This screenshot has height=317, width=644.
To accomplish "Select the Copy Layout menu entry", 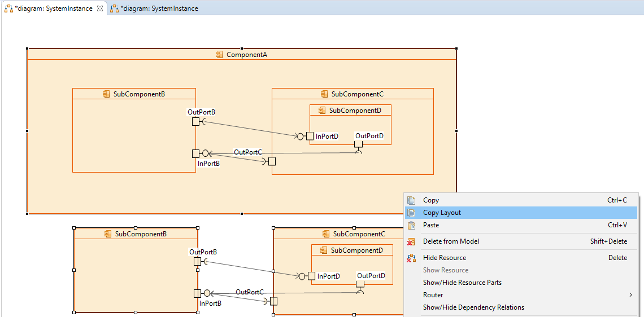I will (x=442, y=213).
